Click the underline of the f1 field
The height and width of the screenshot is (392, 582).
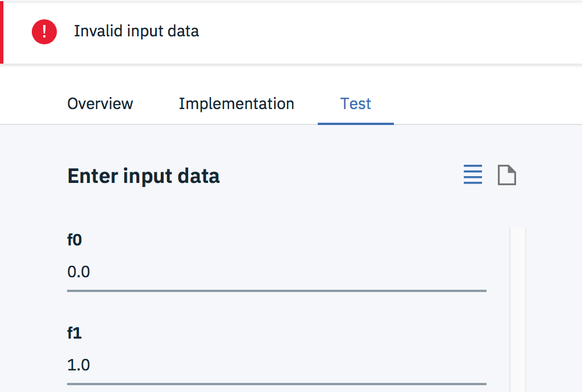pos(276,384)
